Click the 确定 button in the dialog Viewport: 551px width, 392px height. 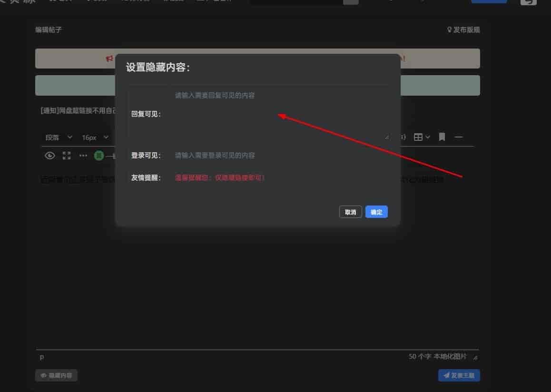[x=376, y=212]
